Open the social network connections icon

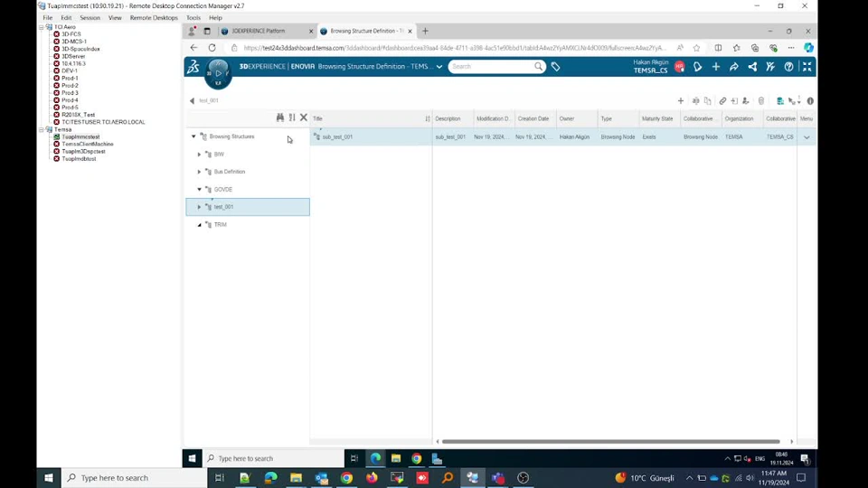752,66
